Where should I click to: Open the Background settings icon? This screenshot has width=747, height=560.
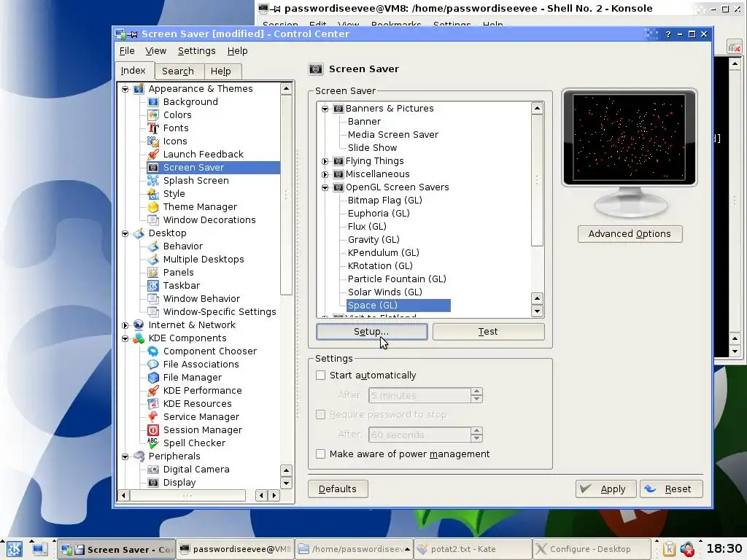(153, 102)
